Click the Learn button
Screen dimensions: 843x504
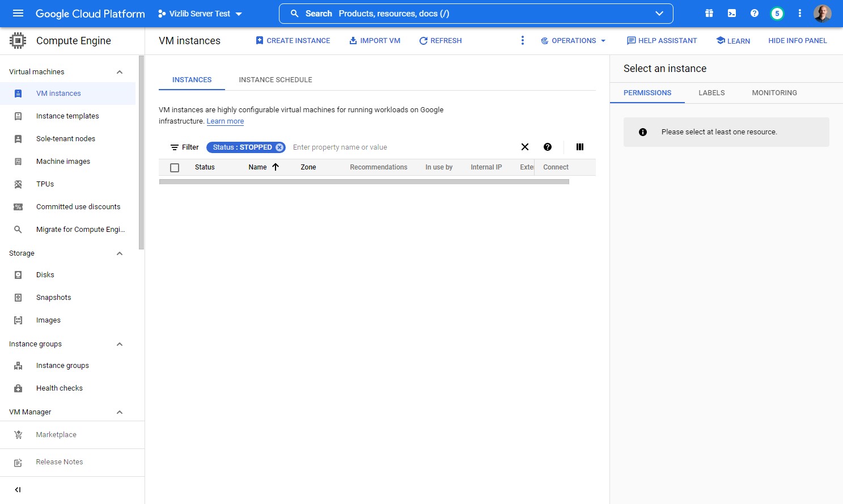(733, 41)
